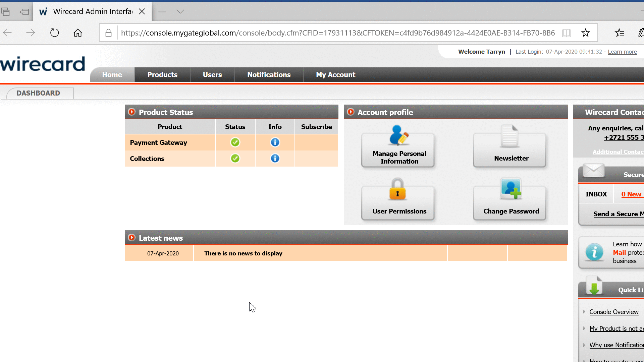Click the Change Password user-plus icon
The width and height of the screenshot is (644, 362).
point(511,189)
